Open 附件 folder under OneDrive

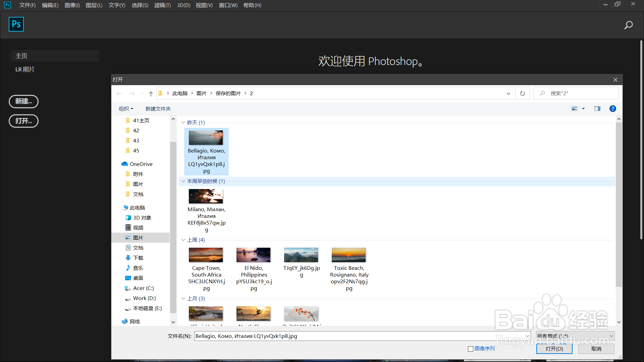(138, 174)
